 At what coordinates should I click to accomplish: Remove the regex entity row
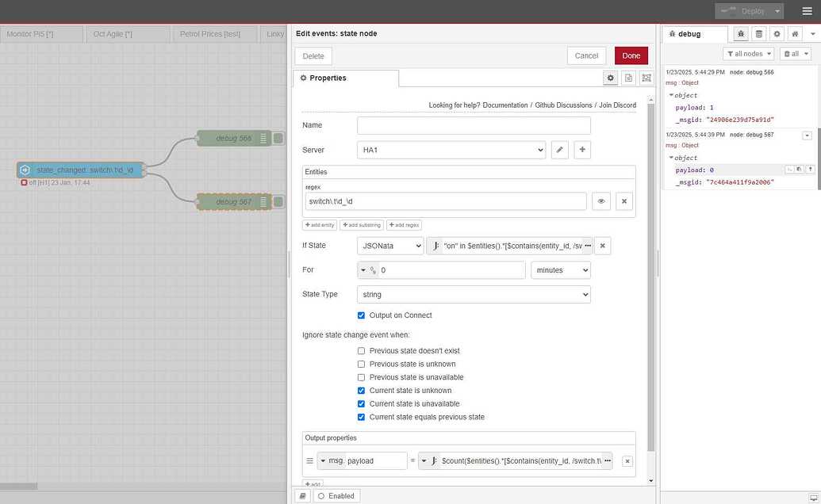[x=624, y=201]
